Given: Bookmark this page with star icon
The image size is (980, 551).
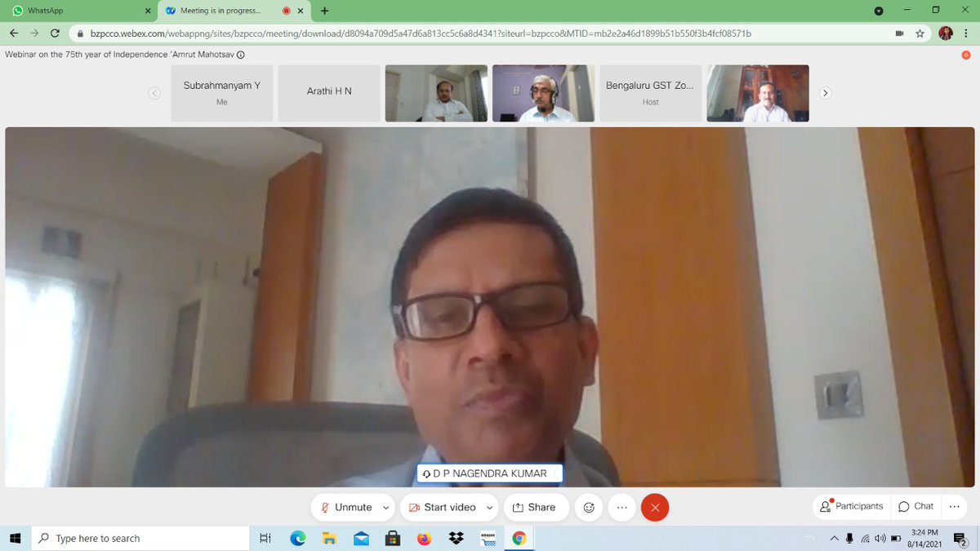Looking at the screenshot, I should click(920, 33).
